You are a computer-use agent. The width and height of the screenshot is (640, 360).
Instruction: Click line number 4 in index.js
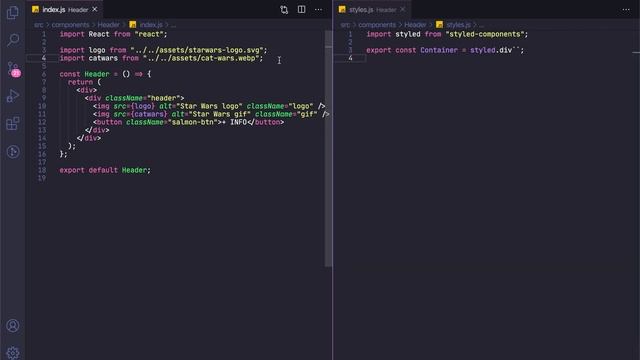pyautogui.click(x=44, y=58)
